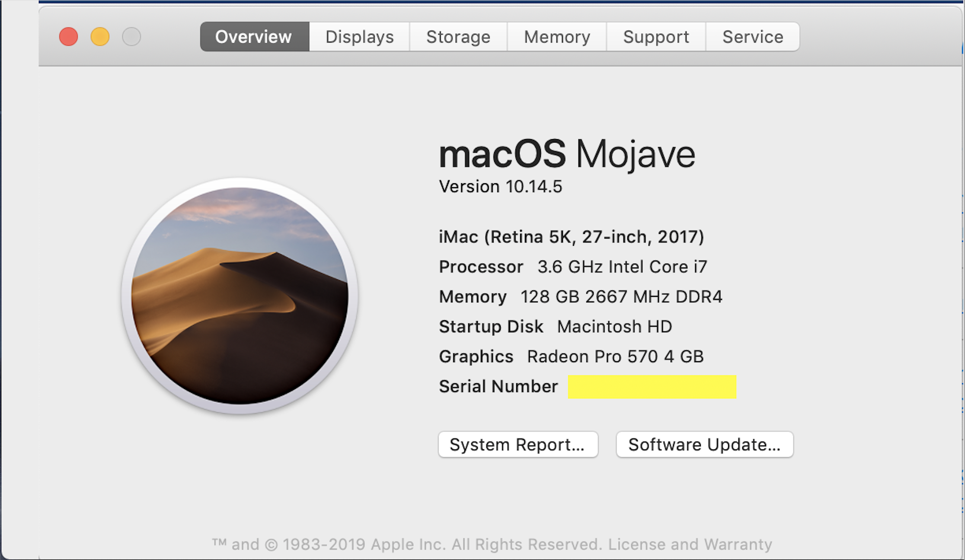Image resolution: width=965 pixels, height=560 pixels.
Task: Open the Support tab
Action: (656, 37)
